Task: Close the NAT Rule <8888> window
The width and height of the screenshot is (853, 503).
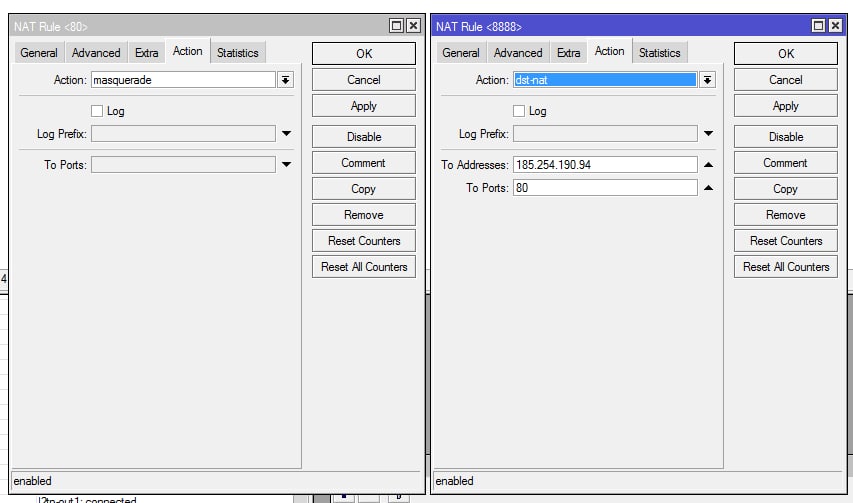Action: pos(836,26)
